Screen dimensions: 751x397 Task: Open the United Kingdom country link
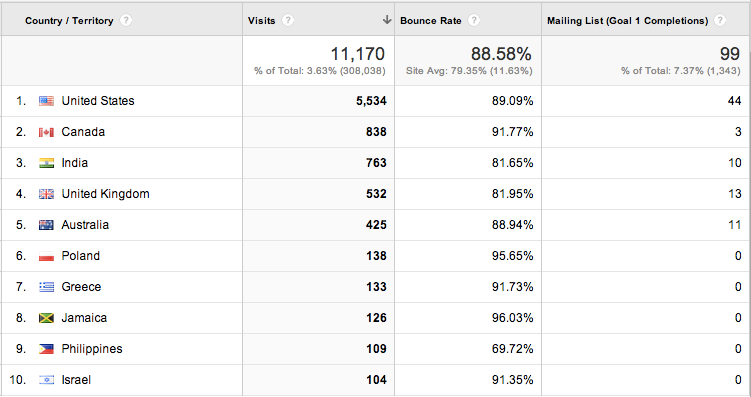pyautogui.click(x=105, y=194)
